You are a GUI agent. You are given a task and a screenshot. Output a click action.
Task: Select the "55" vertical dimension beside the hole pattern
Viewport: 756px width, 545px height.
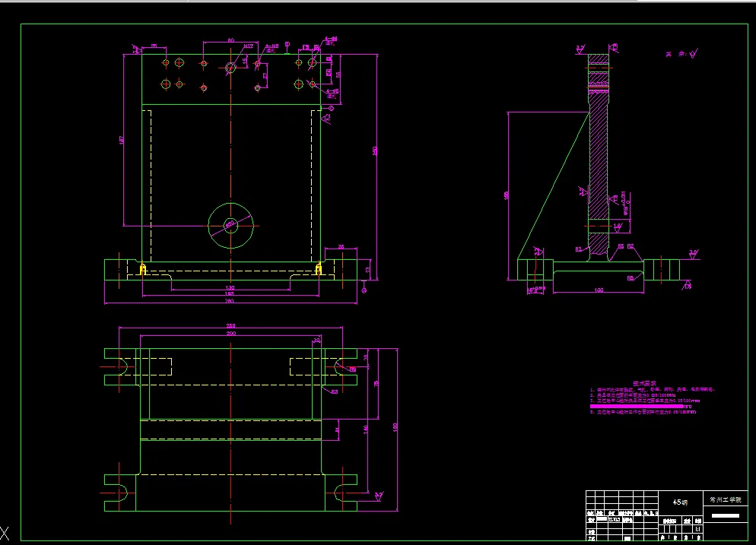pyautogui.click(x=338, y=74)
